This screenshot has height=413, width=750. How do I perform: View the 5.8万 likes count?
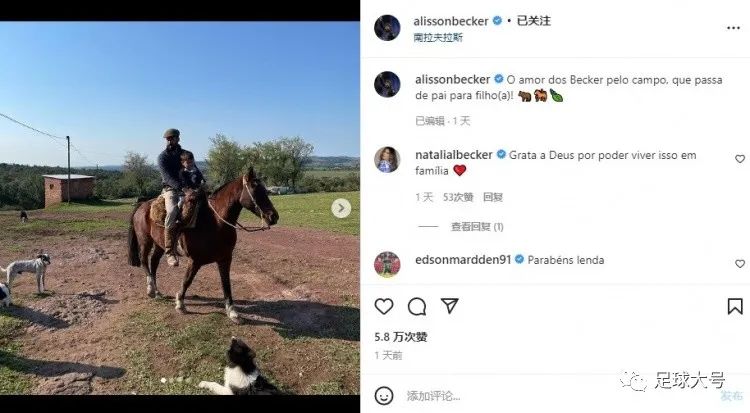tap(400, 337)
